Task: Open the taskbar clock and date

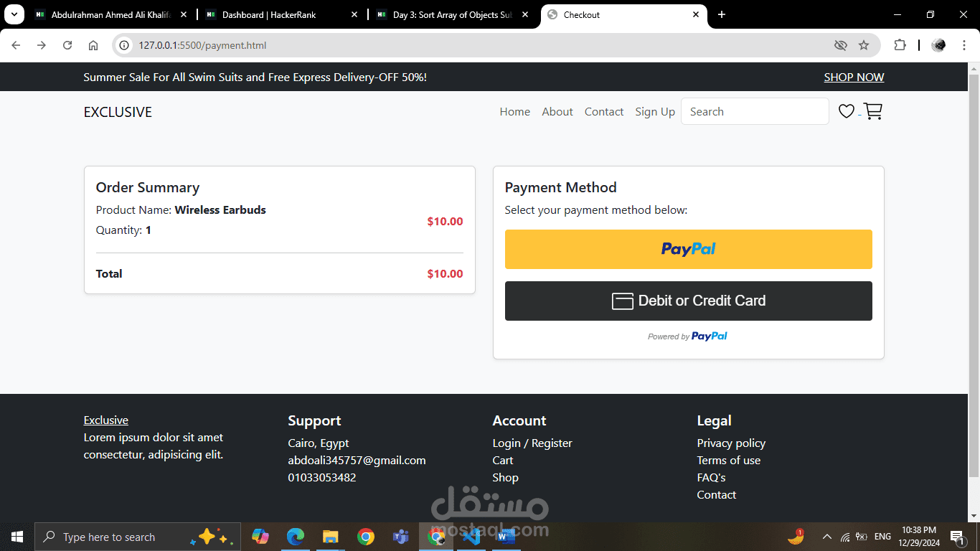Action: tap(919, 537)
